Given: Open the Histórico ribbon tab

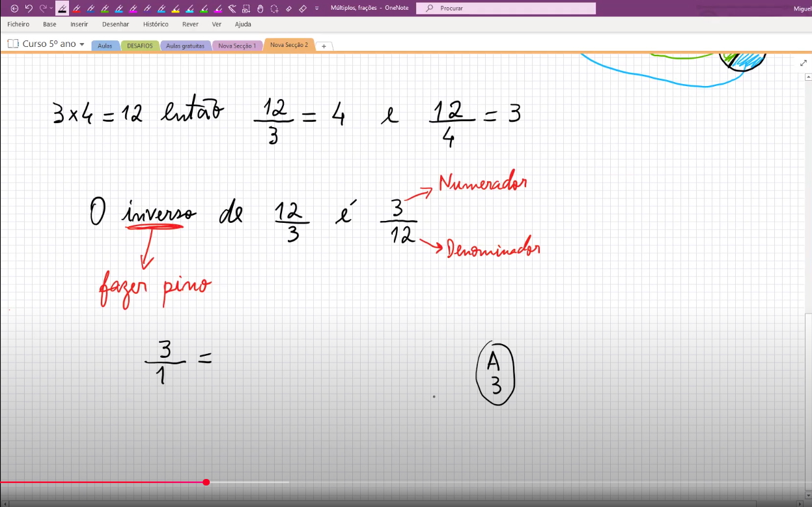Looking at the screenshot, I should [156, 24].
